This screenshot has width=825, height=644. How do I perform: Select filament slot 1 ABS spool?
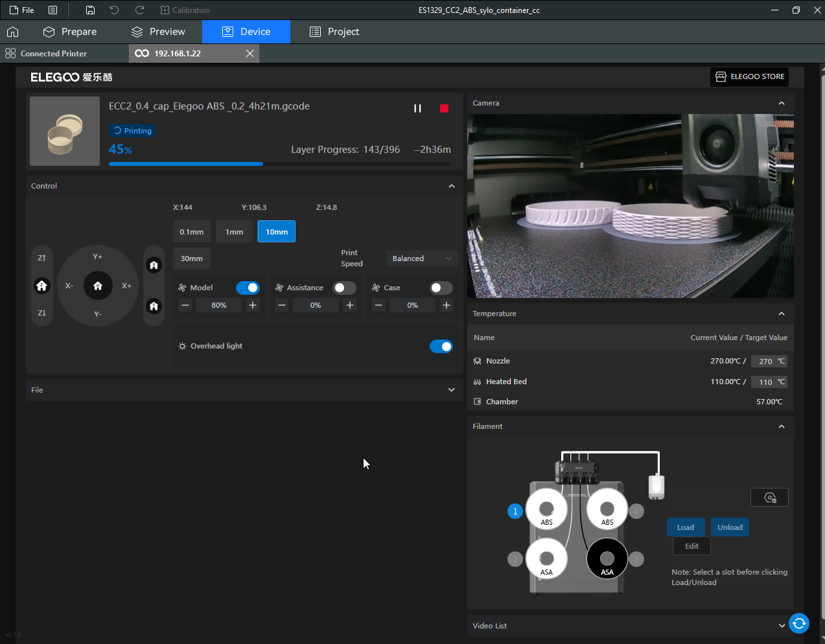pos(546,510)
